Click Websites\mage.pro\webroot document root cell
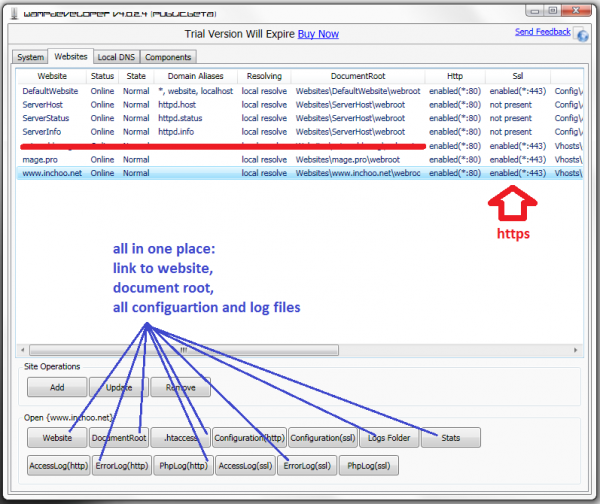 347,160
